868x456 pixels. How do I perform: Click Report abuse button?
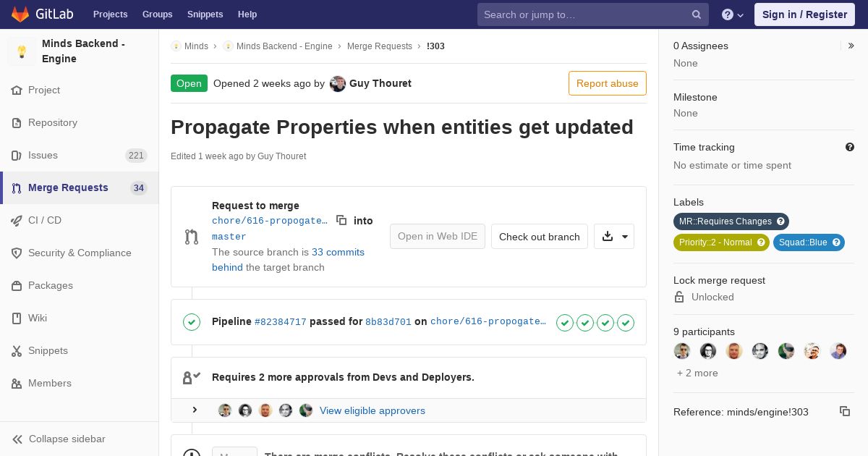tap(608, 83)
